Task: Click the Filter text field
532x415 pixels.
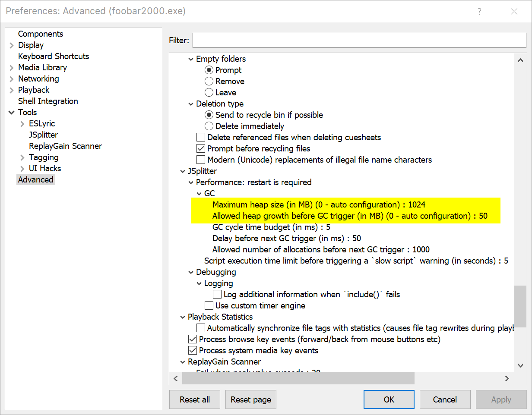Action: click(359, 40)
